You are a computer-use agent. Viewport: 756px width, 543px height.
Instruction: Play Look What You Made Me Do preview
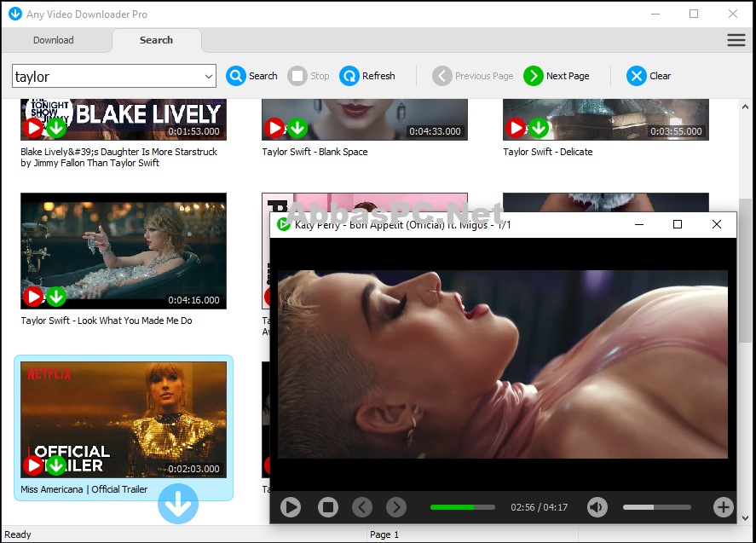33,297
